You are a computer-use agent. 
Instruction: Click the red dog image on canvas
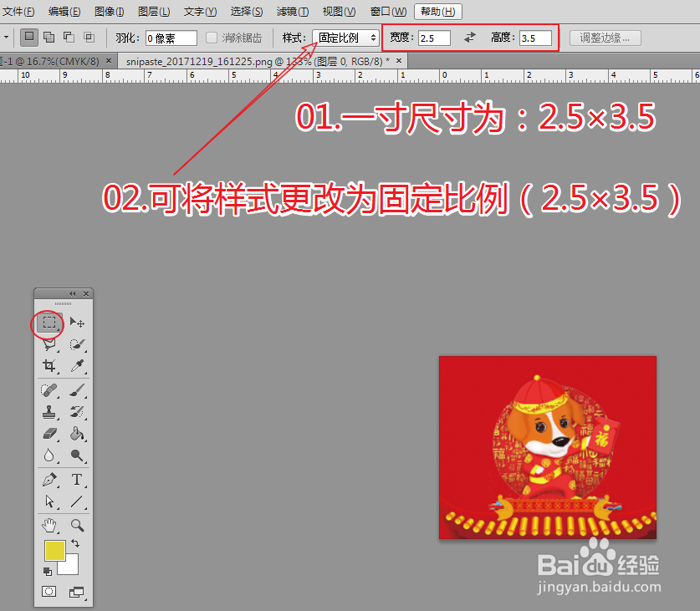[548, 447]
